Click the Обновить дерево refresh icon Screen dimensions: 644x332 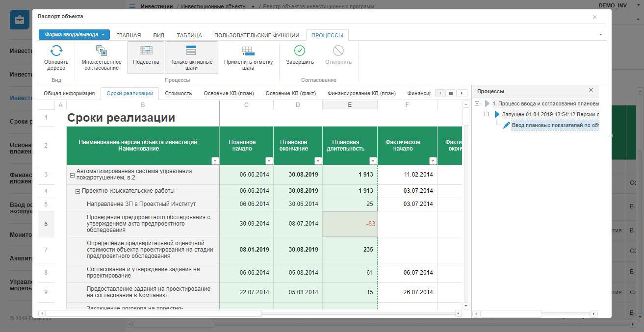pos(56,51)
